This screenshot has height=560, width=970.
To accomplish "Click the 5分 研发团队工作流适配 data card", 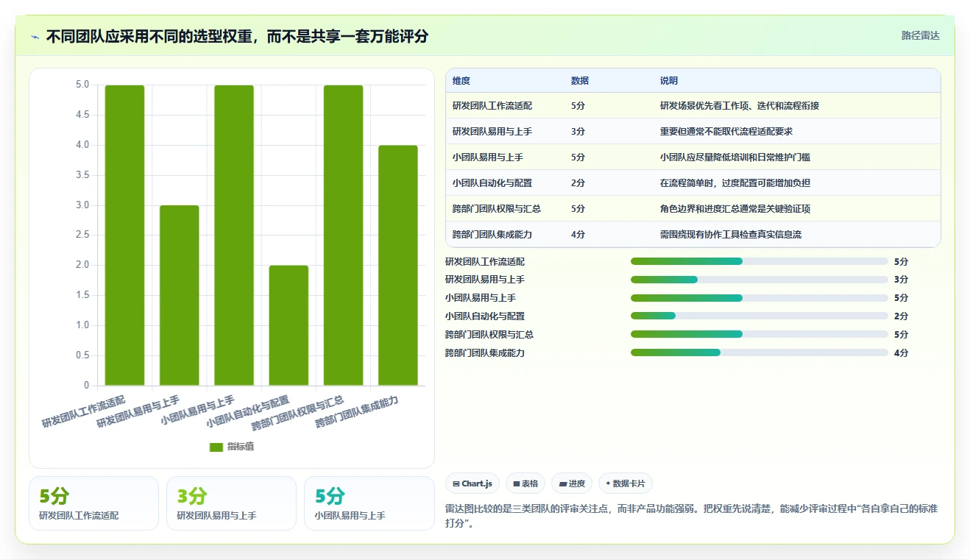I will pos(93,503).
